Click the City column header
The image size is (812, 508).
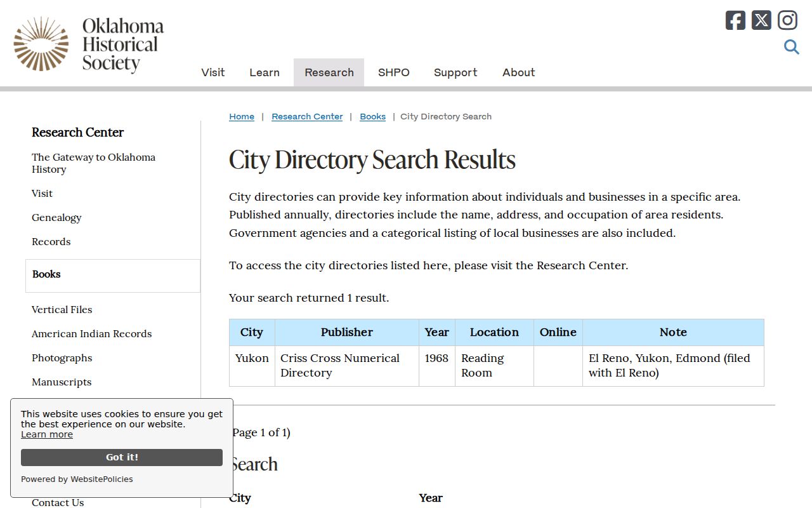point(252,332)
